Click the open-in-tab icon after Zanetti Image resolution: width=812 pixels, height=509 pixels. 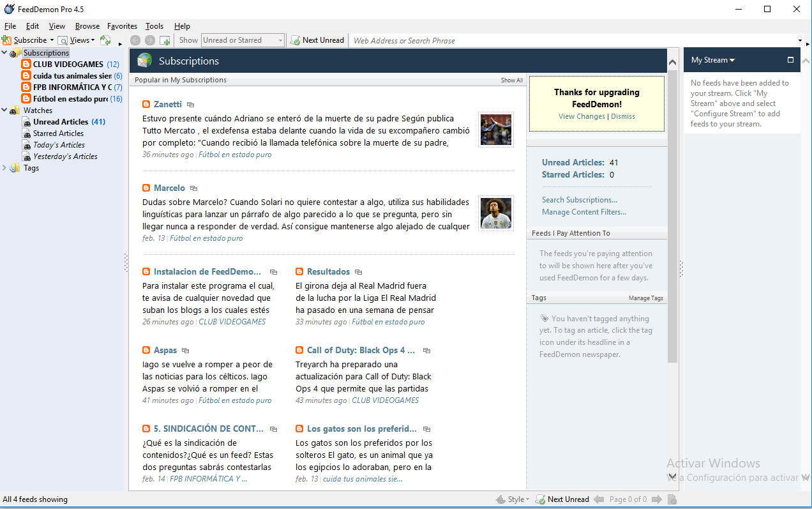tap(191, 105)
